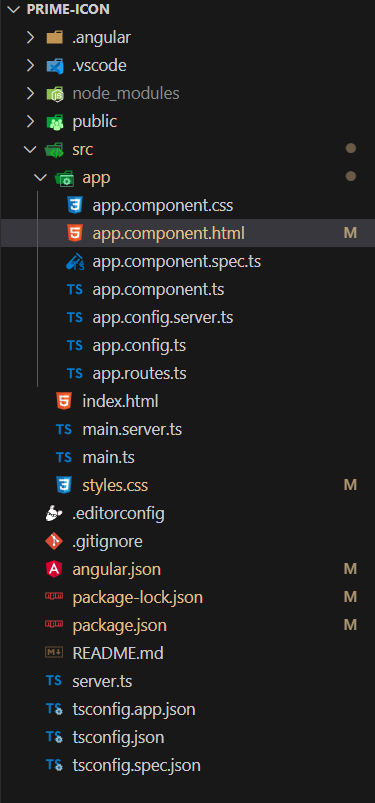Select the .angular folder name
The width and height of the screenshot is (375, 803).
101,37
